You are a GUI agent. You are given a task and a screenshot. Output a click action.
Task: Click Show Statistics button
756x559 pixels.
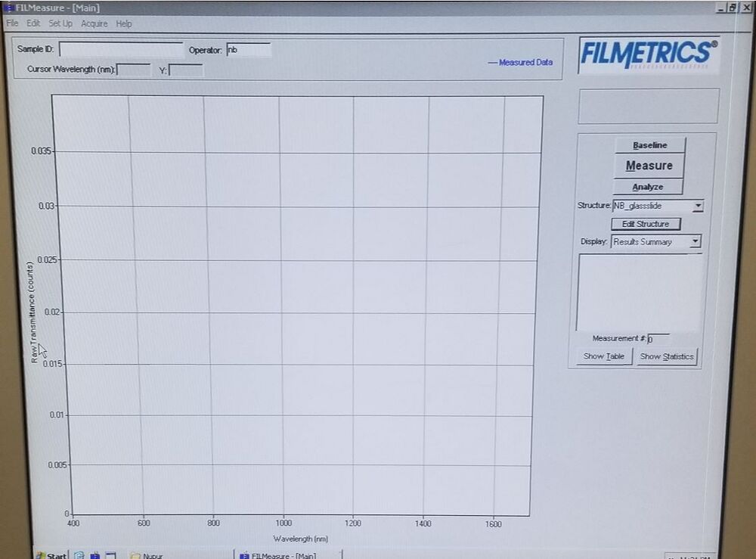(667, 357)
